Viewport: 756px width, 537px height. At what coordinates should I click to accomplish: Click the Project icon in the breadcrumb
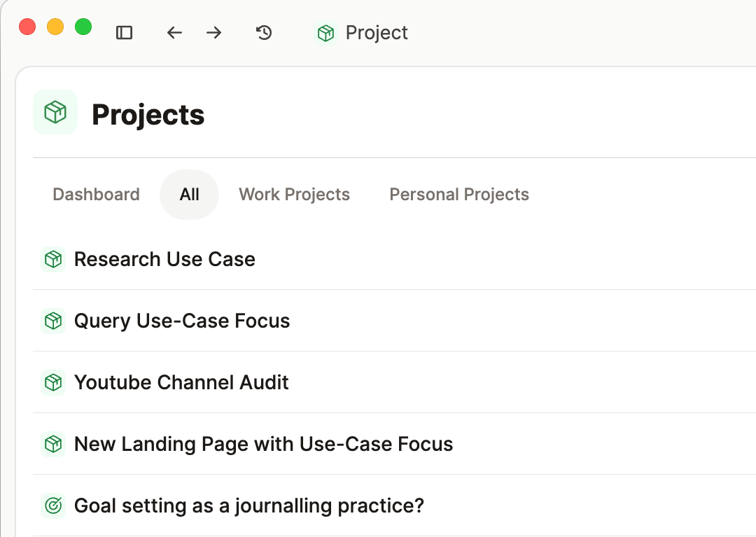325,32
